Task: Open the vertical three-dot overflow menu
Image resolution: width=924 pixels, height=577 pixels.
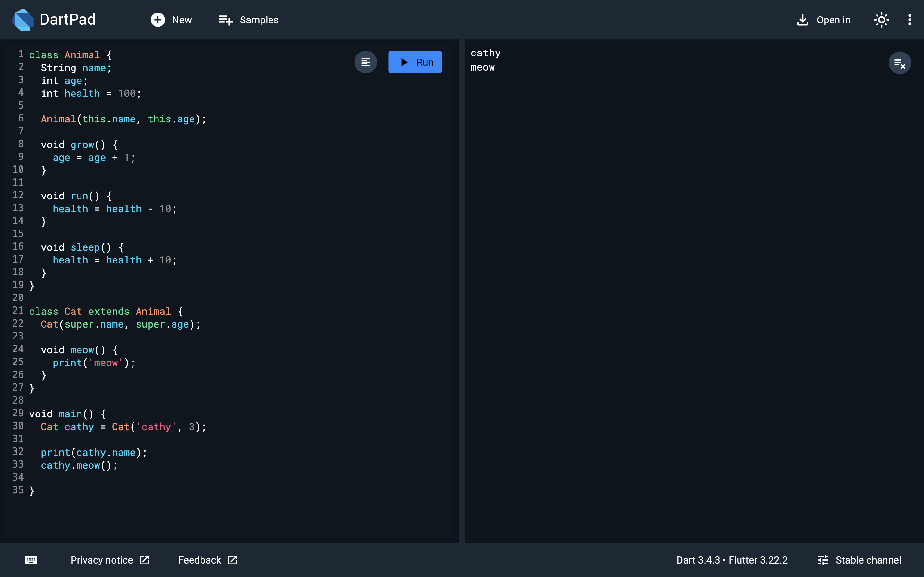Action: click(910, 20)
